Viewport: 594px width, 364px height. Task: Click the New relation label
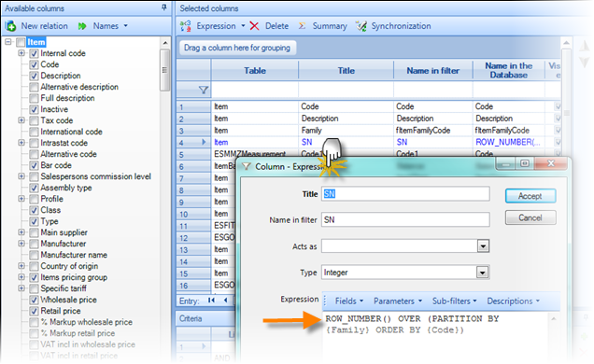(x=44, y=26)
